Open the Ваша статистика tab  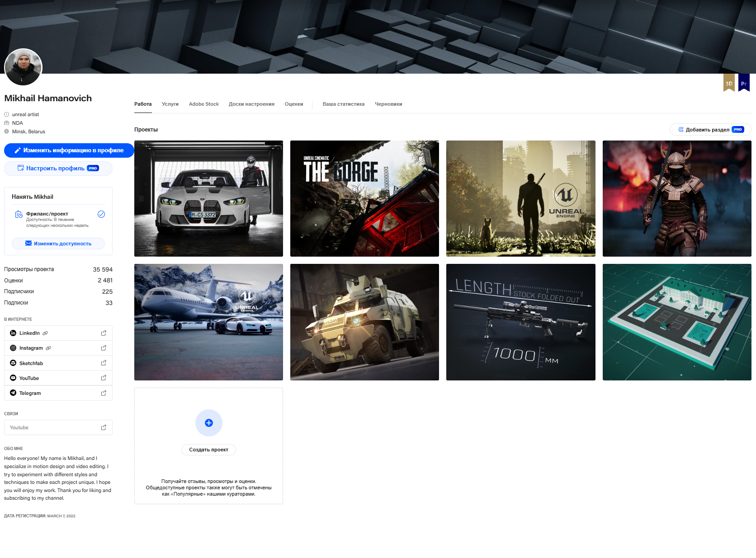pyautogui.click(x=343, y=104)
